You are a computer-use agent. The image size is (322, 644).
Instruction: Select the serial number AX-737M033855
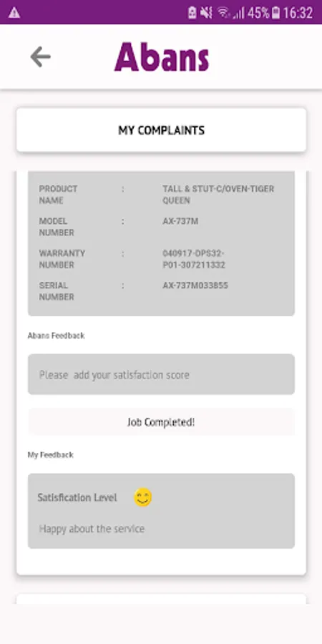pos(195,286)
